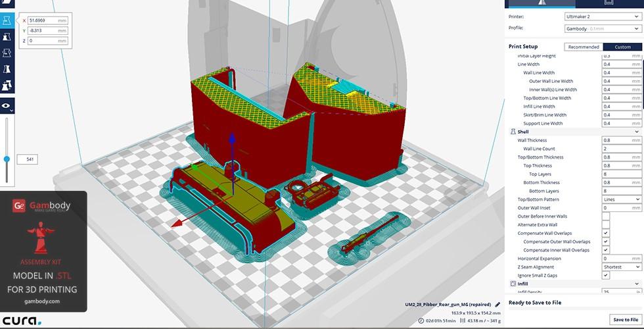Uncheck Ignore Small Z Gaps
The height and width of the screenshot is (329, 644).
[605, 276]
